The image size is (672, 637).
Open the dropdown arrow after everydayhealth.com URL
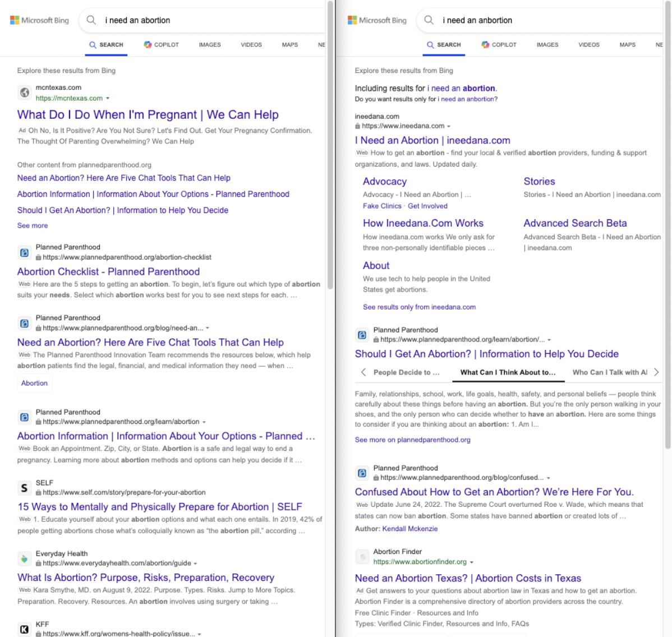click(x=195, y=564)
